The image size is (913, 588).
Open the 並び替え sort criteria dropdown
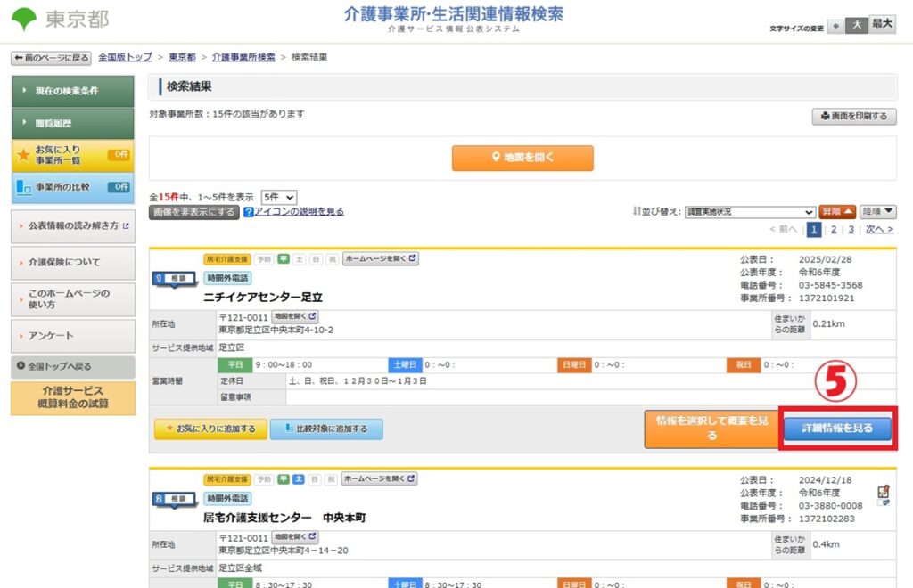pyautogui.click(x=750, y=212)
